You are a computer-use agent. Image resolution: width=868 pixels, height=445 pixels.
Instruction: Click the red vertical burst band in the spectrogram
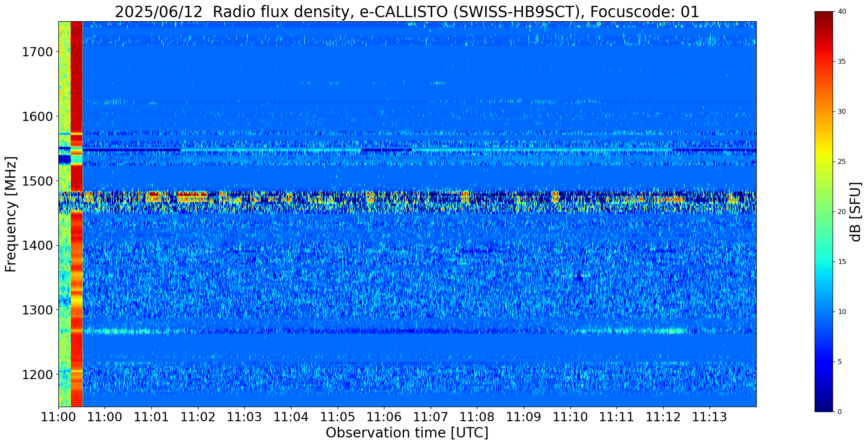point(77,214)
